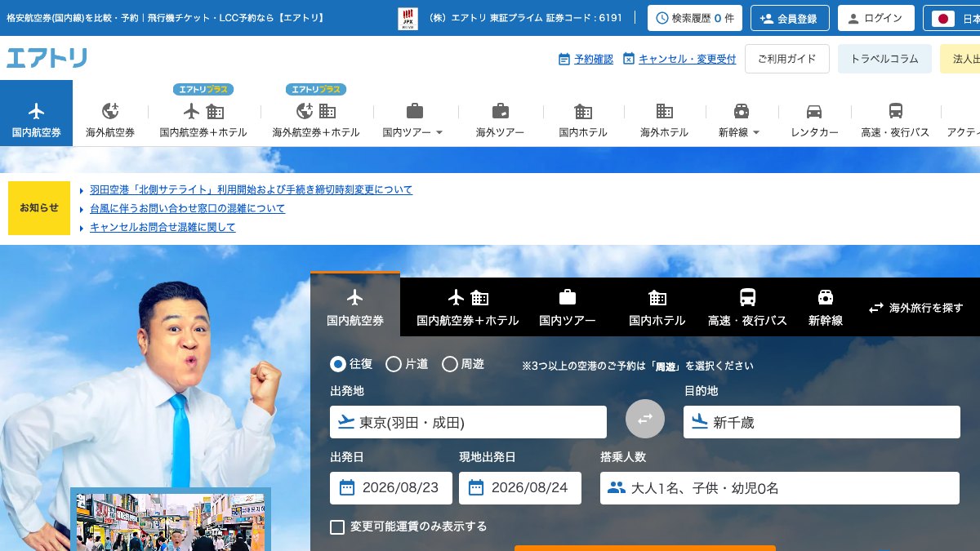Click the person-plus icon beside 会員登録

pos(766,18)
